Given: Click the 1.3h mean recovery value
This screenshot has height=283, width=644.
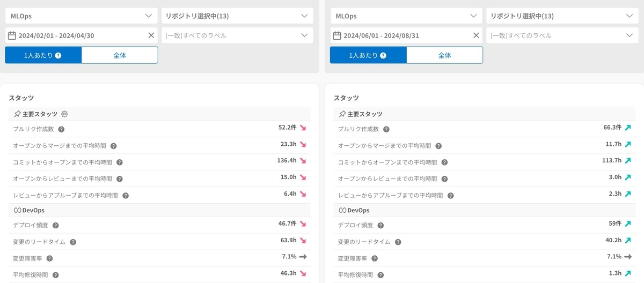Looking at the screenshot, I should point(615,273).
